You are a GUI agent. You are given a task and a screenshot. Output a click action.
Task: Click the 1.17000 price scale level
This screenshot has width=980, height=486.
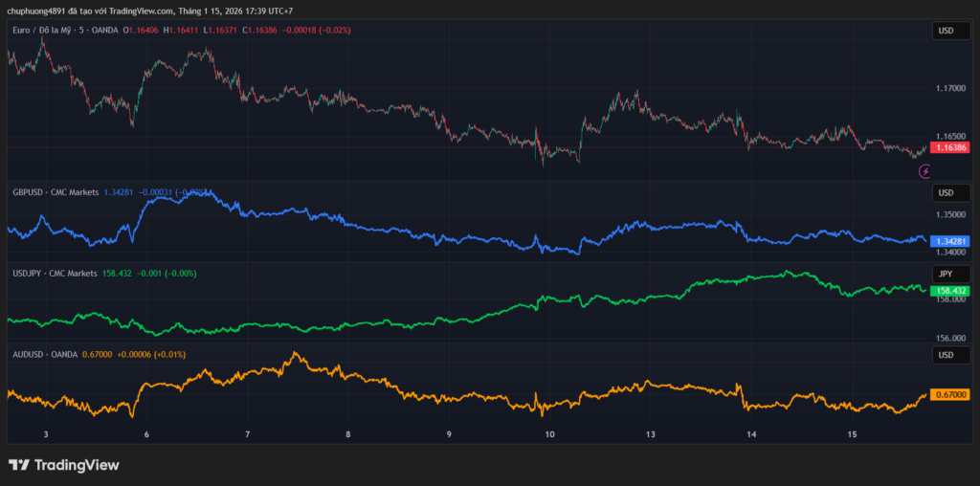[950, 88]
